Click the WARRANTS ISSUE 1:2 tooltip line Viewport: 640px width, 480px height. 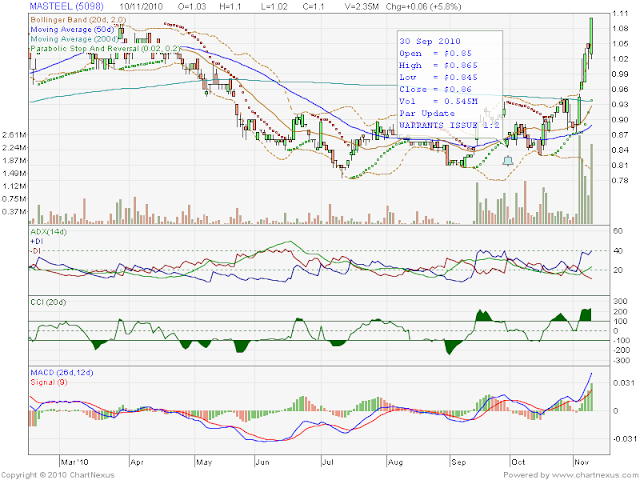(x=449, y=125)
